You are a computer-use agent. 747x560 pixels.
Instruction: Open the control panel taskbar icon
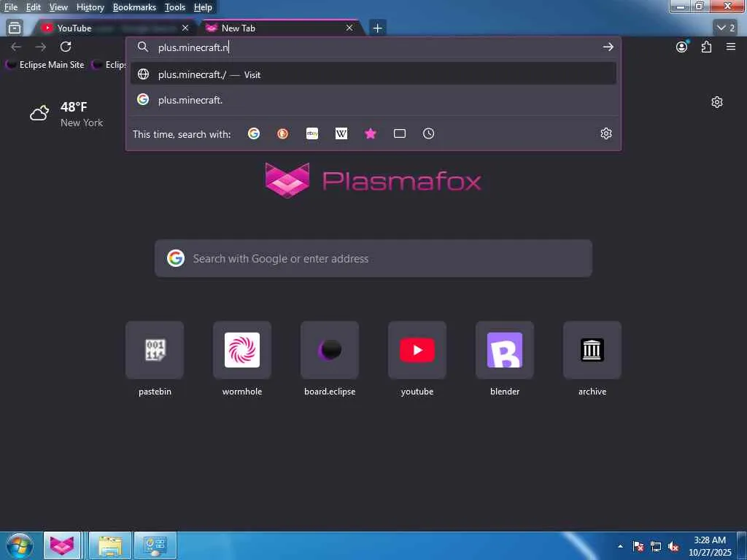(x=155, y=545)
